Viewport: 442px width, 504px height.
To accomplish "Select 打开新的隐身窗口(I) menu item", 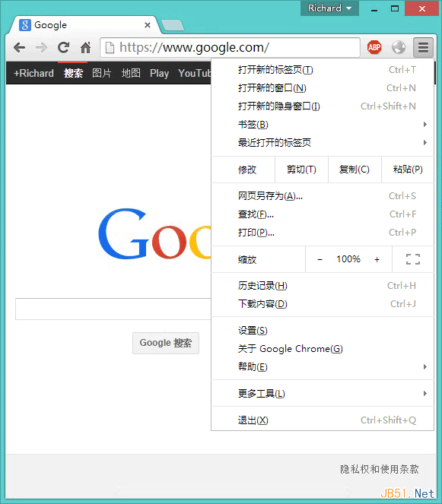I will click(323, 106).
